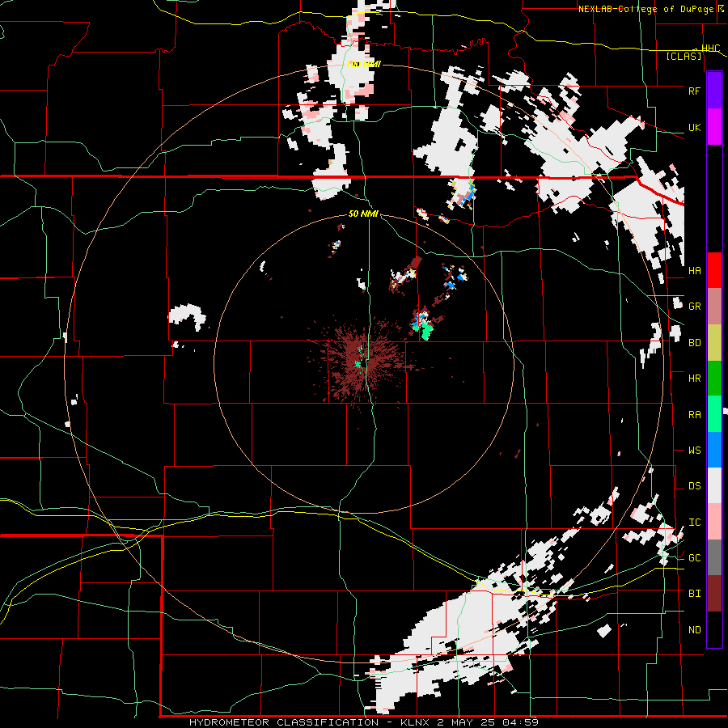Click the GR legend label
This screenshot has height=728, width=728.
click(x=694, y=307)
